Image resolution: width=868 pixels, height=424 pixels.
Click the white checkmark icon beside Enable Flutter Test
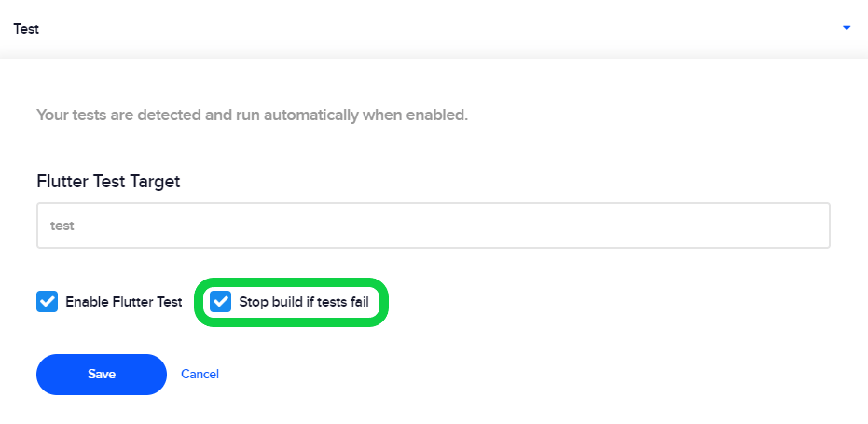point(47,302)
